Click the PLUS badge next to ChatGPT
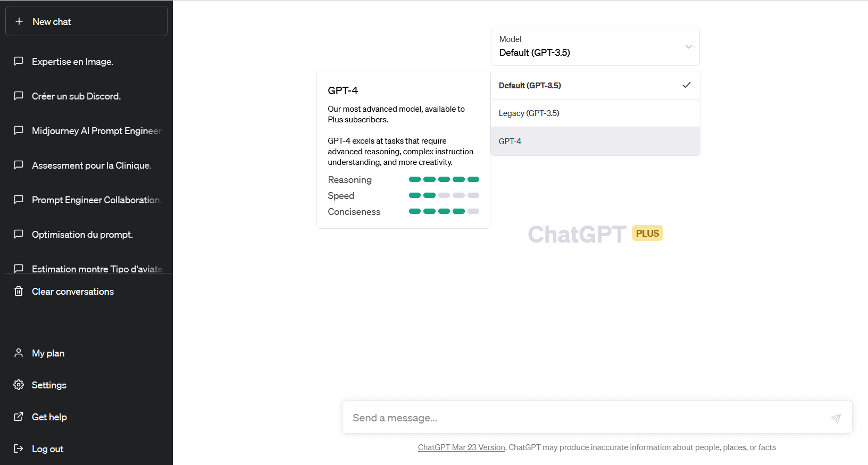This screenshot has width=868, height=465. click(647, 234)
